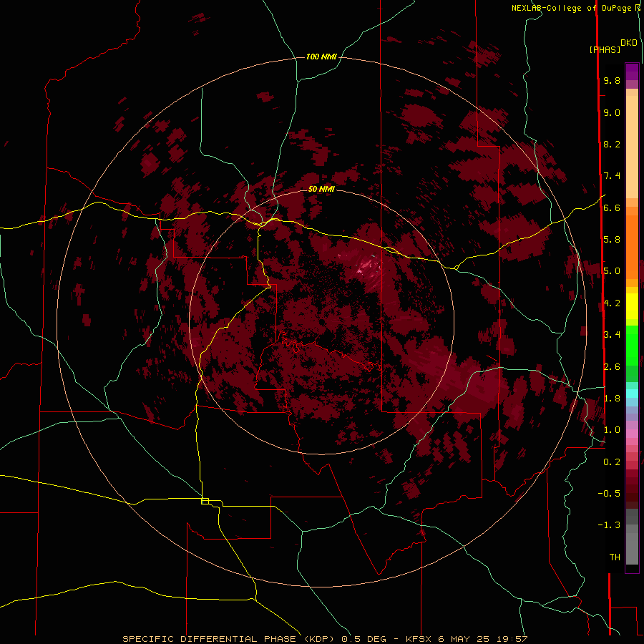
Task: Click the NEXLAB-College of DuPage credit text
Action: pyautogui.click(x=573, y=8)
